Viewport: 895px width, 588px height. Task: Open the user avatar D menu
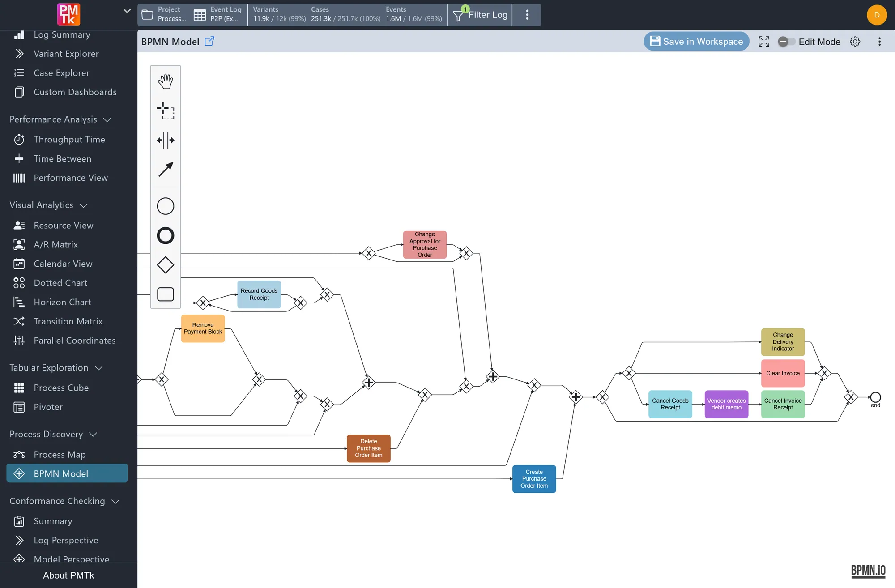[x=877, y=15]
